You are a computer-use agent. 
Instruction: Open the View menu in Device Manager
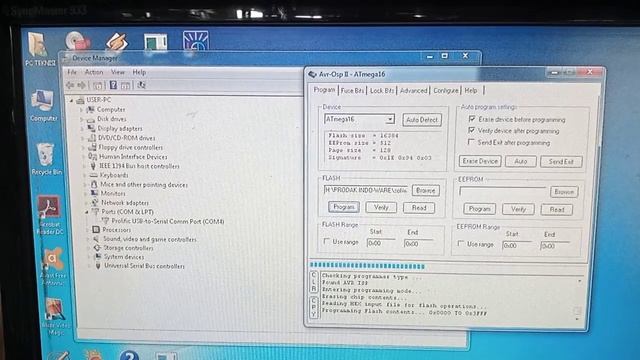(x=118, y=72)
